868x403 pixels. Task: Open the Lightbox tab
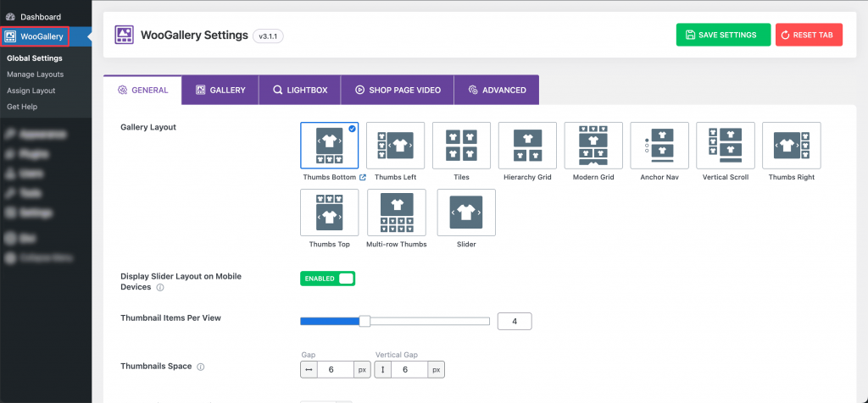(300, 90)
